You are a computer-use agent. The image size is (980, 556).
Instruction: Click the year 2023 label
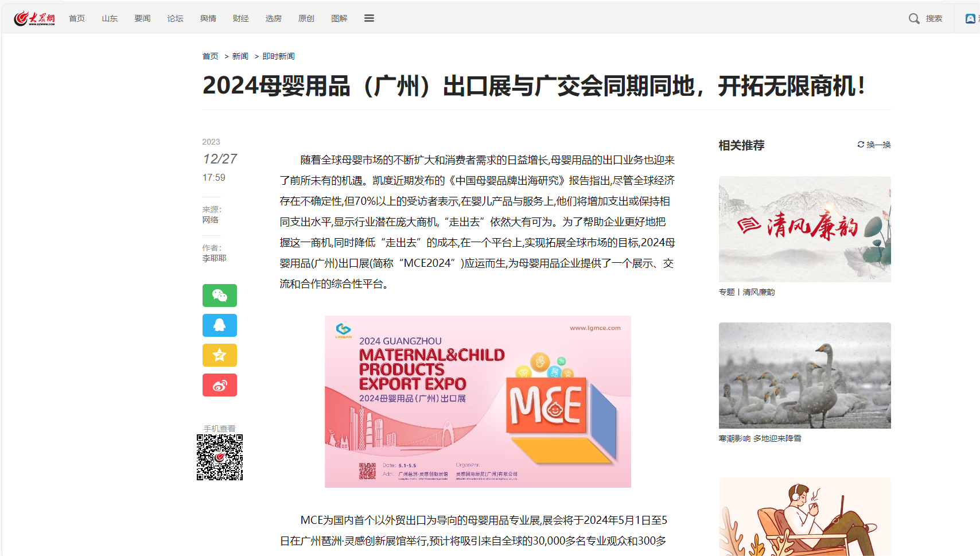click(211, 142)
